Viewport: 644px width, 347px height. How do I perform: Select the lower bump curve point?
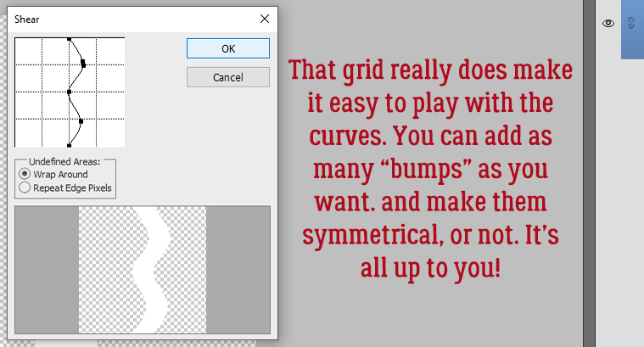[81, 121]
